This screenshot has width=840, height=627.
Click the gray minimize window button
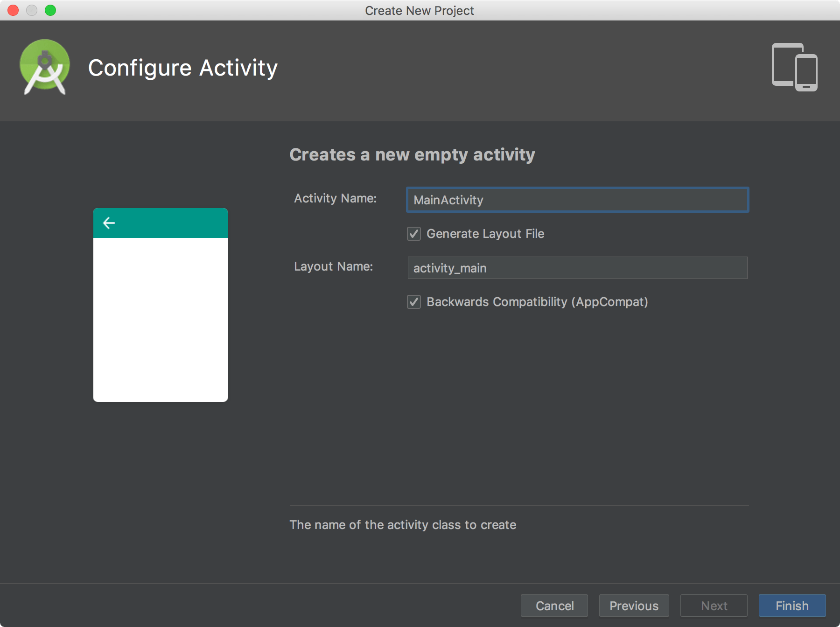[32, 10]
